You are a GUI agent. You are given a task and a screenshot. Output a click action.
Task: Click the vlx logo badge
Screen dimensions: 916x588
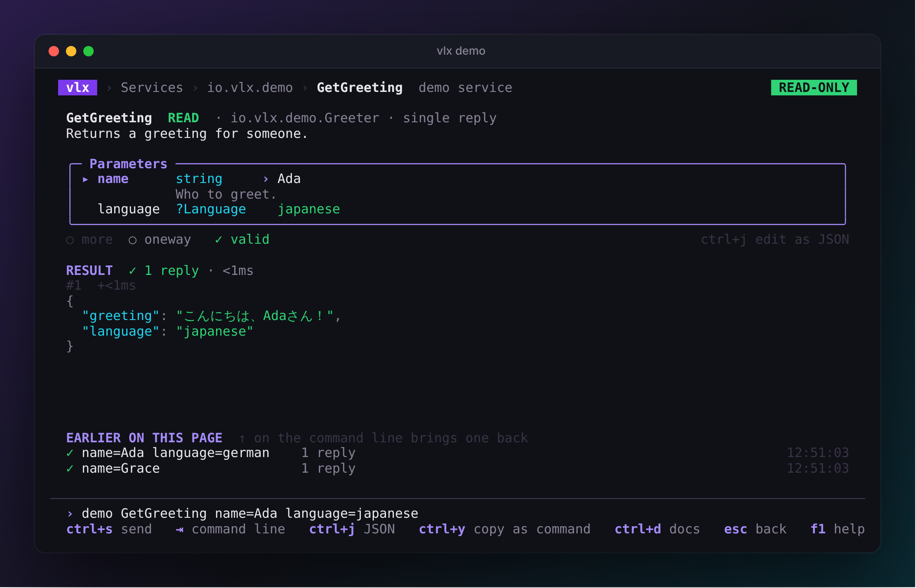pyautogui.click(x=78, y=88)
